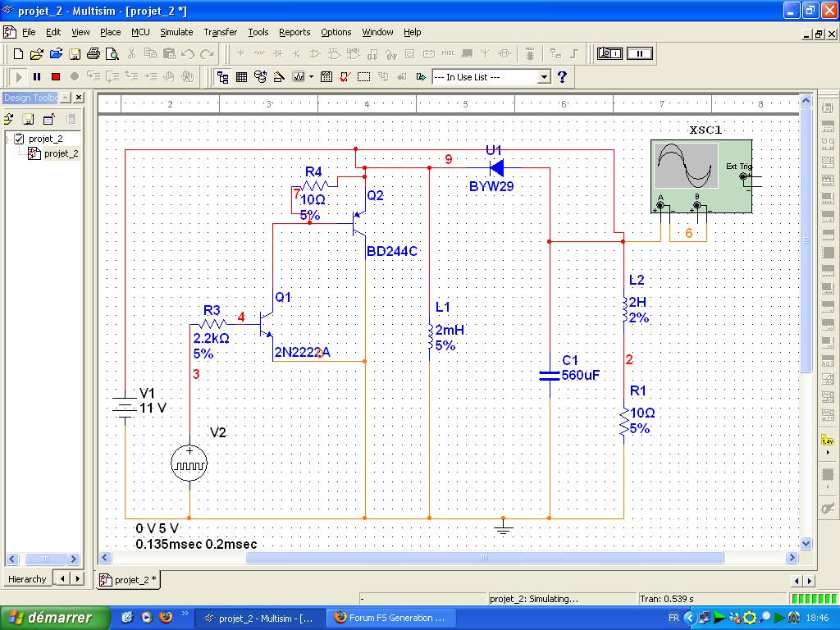Open the Spreadsheet view icon
This screenshot has width=840, height=630.
pos(241,76)
